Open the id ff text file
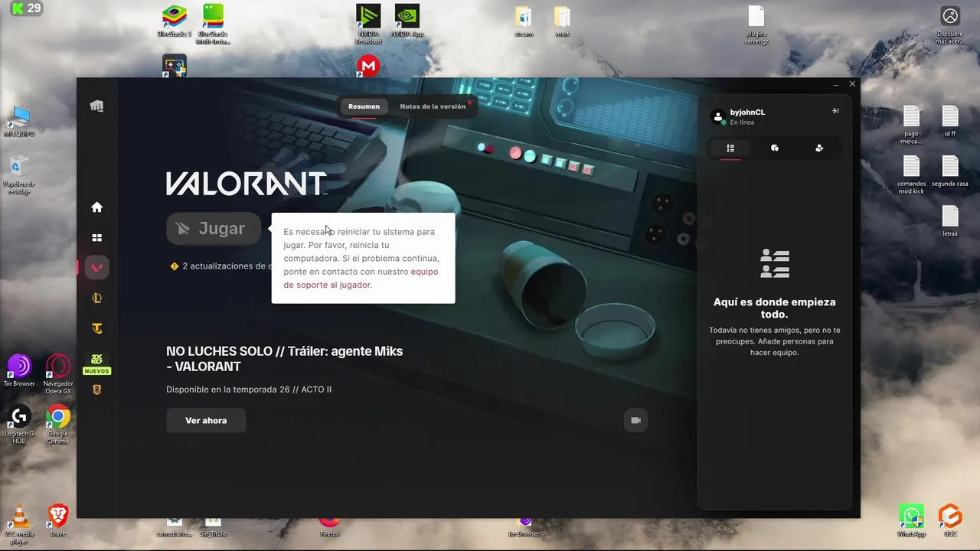This screenshot has width=980, height=551. (950, 121)
